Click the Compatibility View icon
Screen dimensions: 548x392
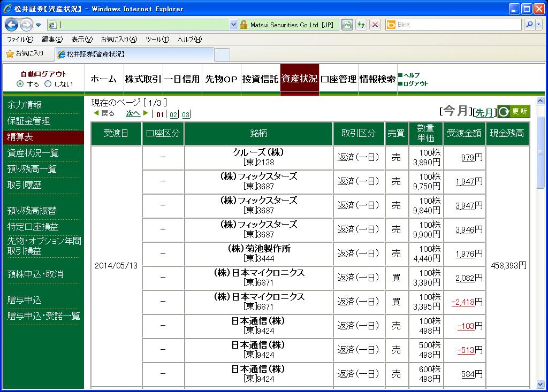pyautogui.click(x=348, y=25)
